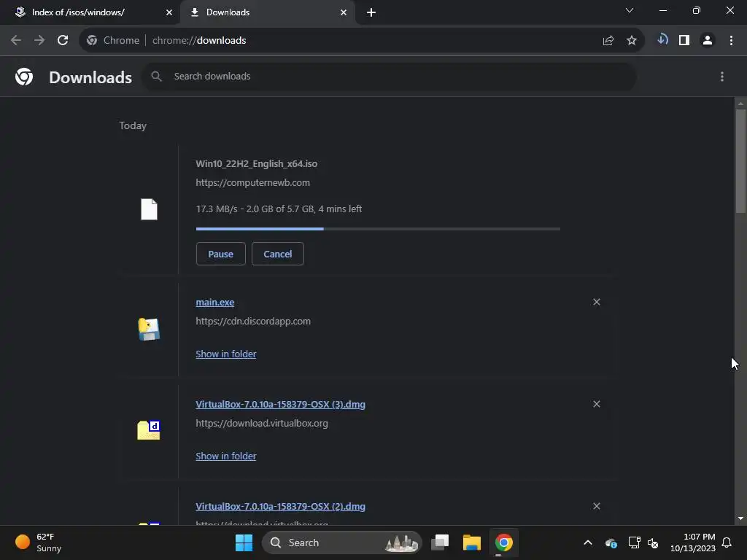Image resolution: width=747 pixels, height=560 pixels.
Task: Open Task View on the taskbar
Action: coord(440,542)
